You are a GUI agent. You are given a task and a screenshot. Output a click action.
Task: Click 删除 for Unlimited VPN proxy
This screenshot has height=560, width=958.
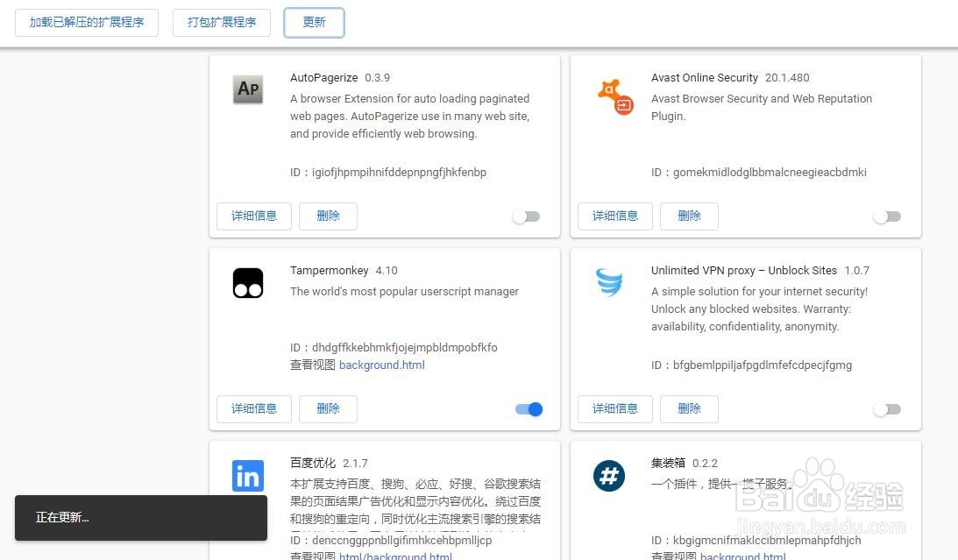pos(689,409)
